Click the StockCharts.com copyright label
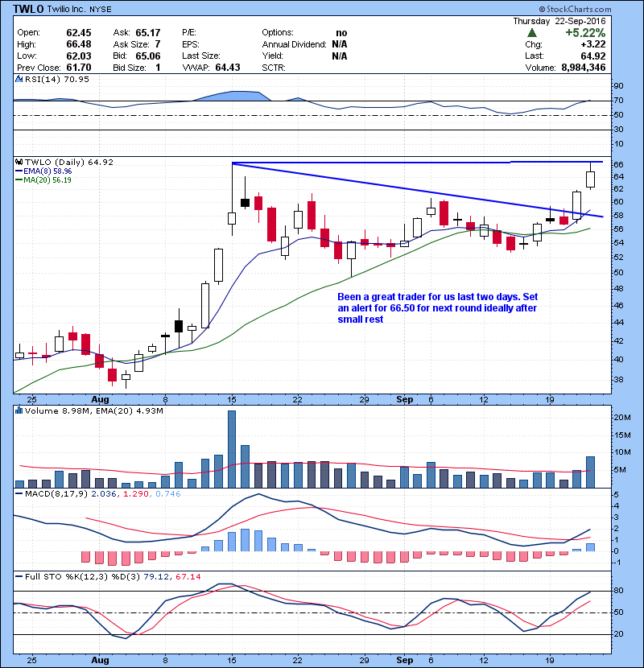The image size is (644, 668). point(575,9)
